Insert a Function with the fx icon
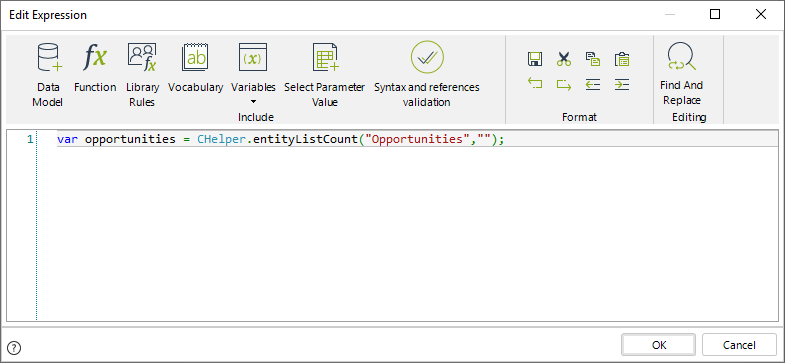The height and width of the screenshot is (363, 785). pos(95,68)
